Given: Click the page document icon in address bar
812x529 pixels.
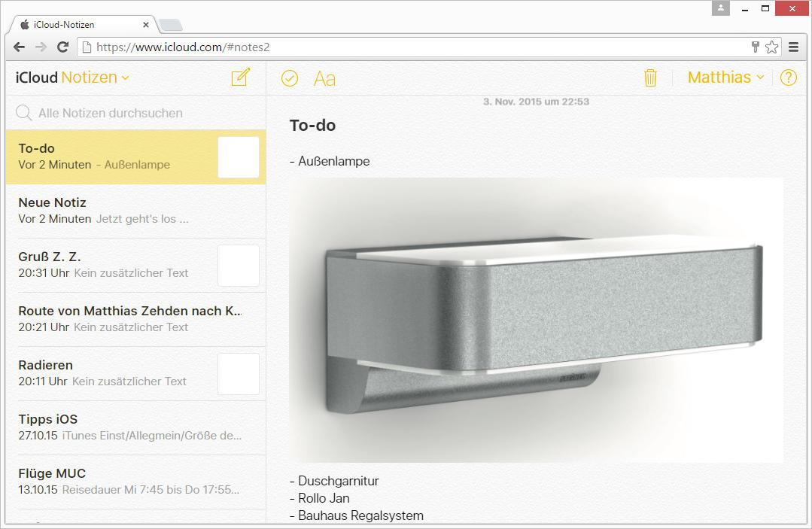Looking at the screenshot, I should pos(87,47).
